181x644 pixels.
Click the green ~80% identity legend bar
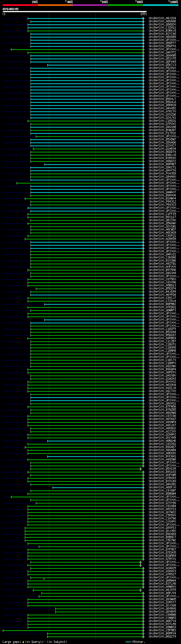tap(125, 5)
